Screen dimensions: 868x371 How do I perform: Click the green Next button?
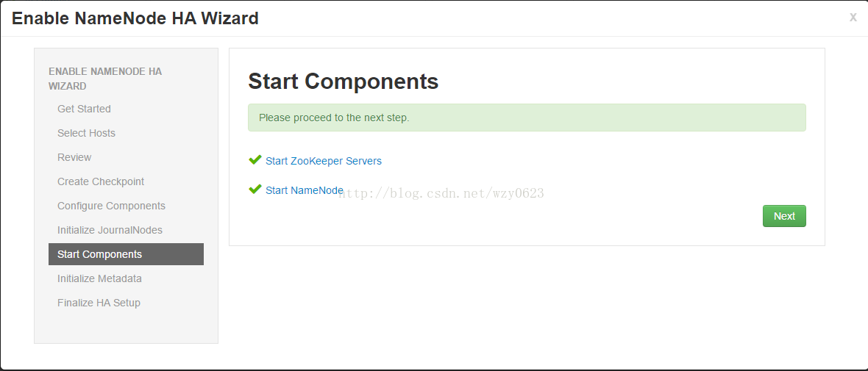tap(784, 216)
